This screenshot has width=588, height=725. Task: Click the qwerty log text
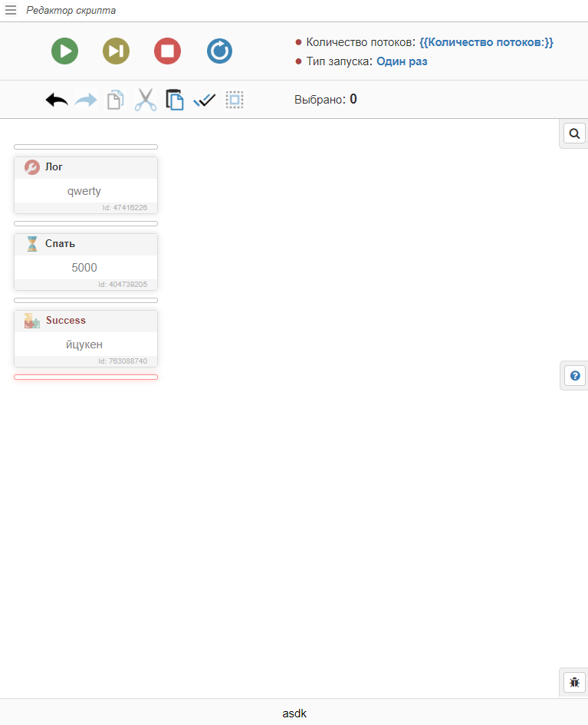84,191
